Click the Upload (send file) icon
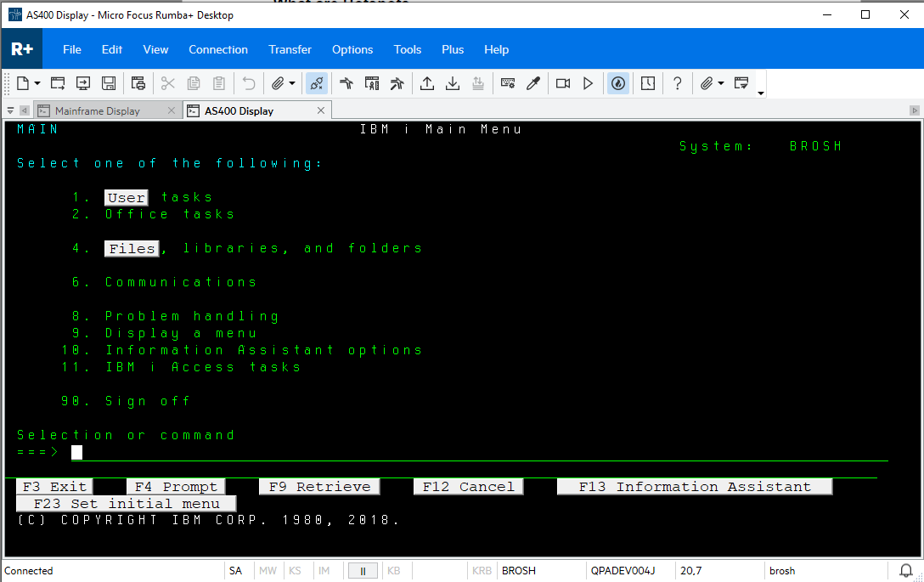 427,83
